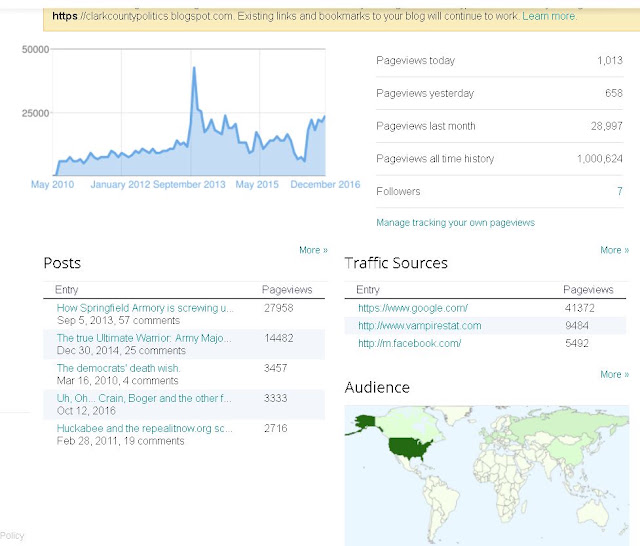
Task: Open 'How Springfield Armory is screwing u...' post
Action: click(145, 308)
